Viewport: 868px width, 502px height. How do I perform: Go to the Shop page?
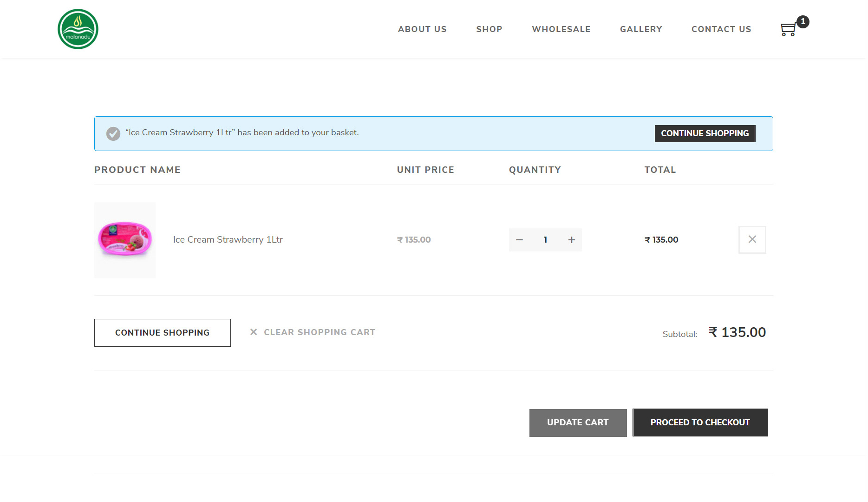pos(489,29)
